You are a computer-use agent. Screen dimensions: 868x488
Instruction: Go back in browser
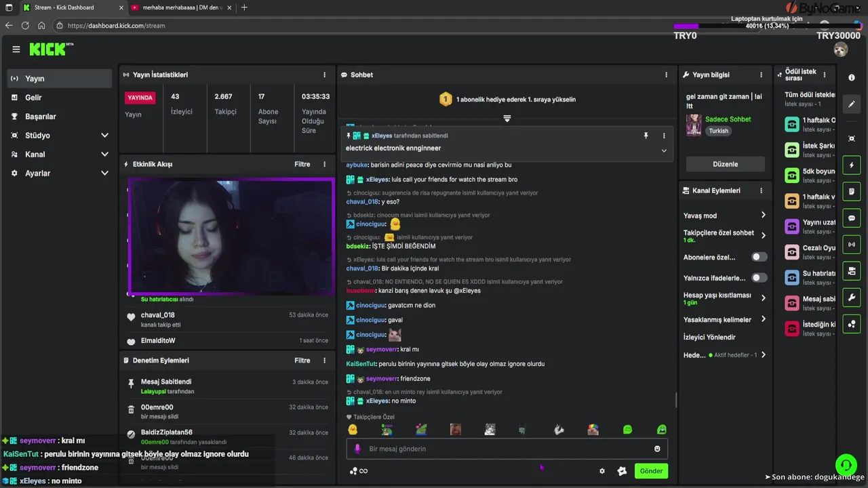(x=9, y=26)
